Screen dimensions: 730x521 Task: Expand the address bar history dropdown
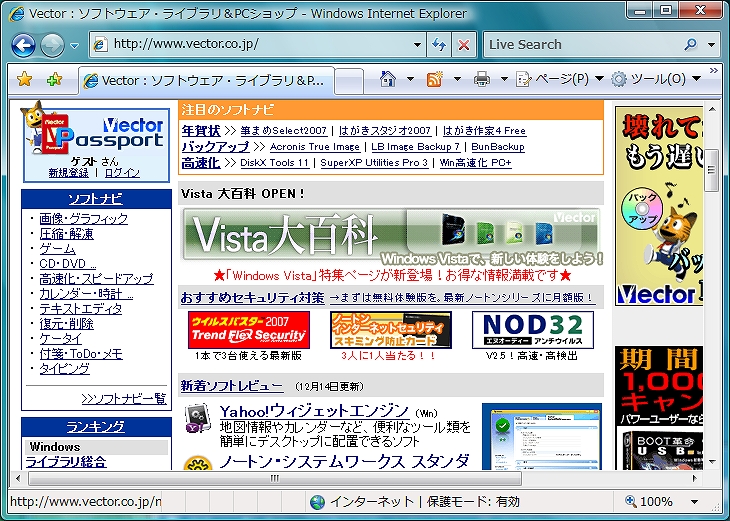[x=417, y=45]
